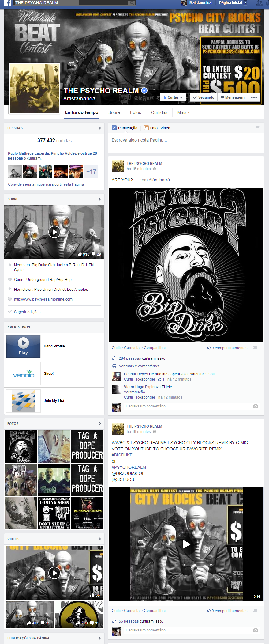Open the Dont Sleep coming soon photo
This screenshot has width=269, height=644.
click(54, 513)
